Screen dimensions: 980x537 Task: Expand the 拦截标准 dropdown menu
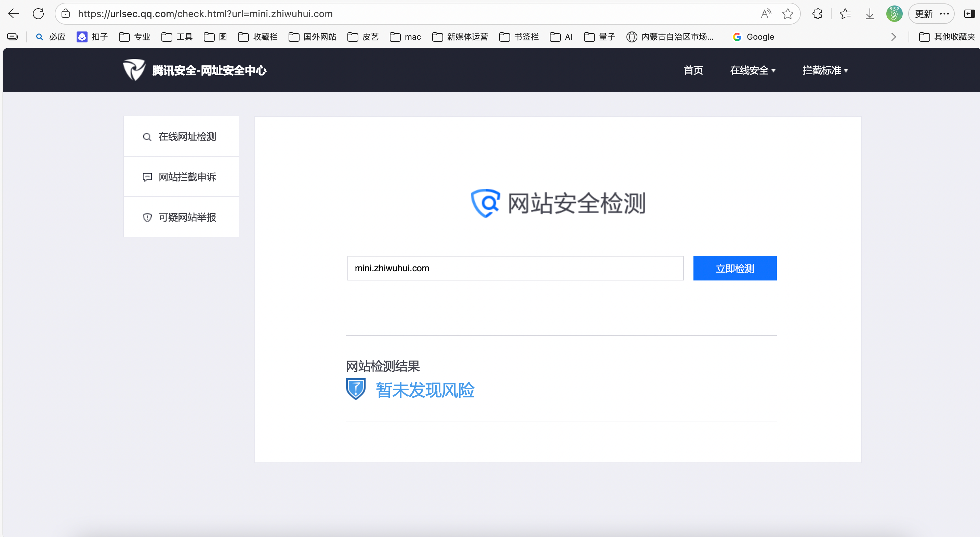coord(825,70)
